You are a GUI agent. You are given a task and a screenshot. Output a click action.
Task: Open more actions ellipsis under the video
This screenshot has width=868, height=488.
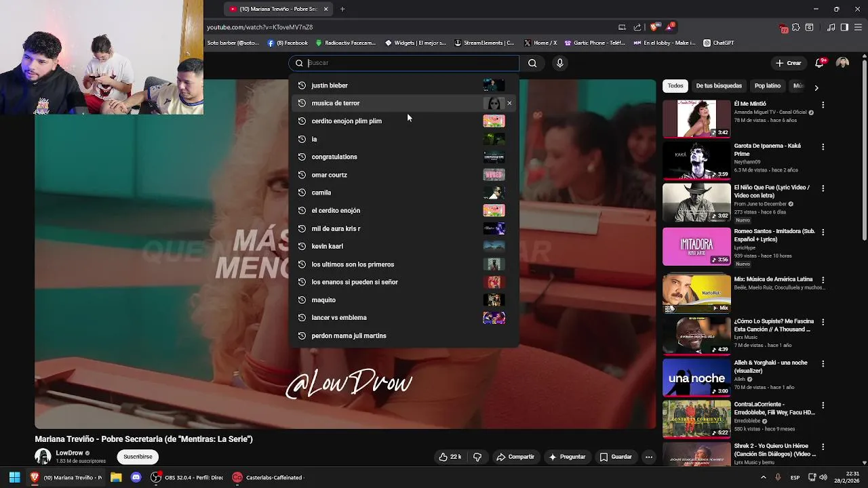click(x=648, y=457)
